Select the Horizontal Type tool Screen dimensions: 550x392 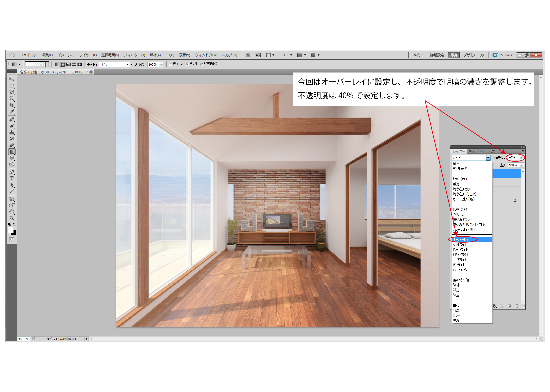point(12,179)
